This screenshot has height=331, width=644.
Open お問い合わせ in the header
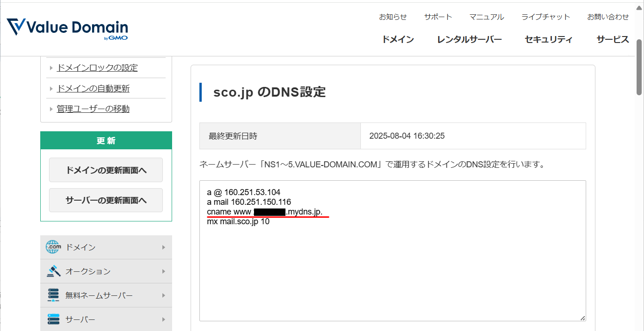608,17
